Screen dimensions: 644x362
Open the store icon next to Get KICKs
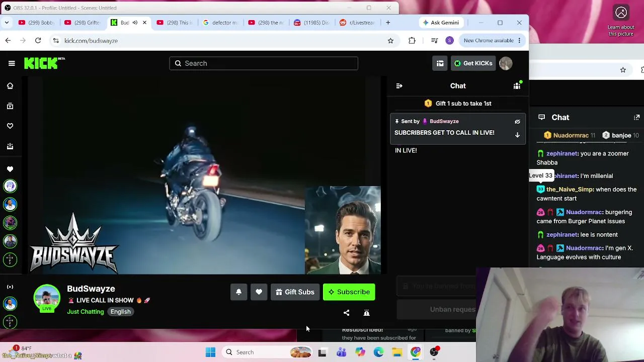pos(440,63)
